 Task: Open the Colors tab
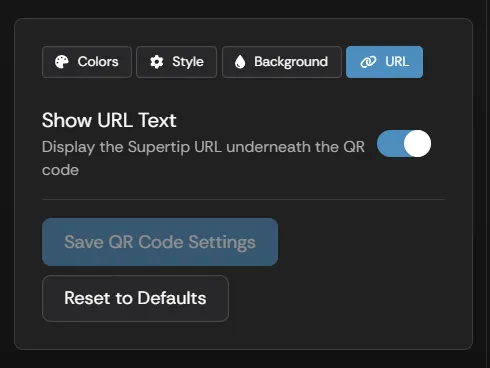click(x=87, y=62)
